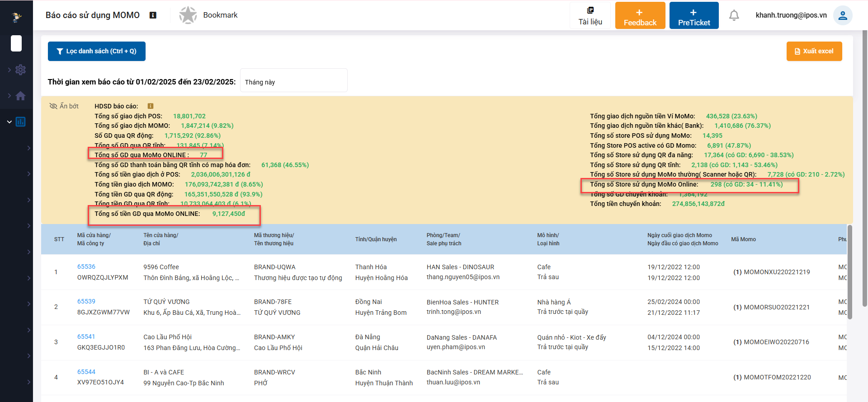Click company code OWRQZQJLYPXM

click(x=103, y=277)
